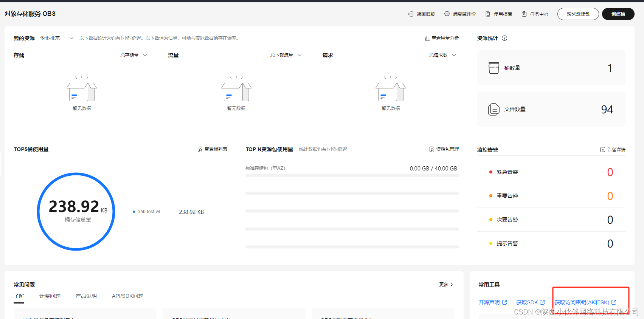This screenshot has width=644, height=319.
Task: Open the region dropdown 华北-北京一
Action: click(x=57, y=38)
